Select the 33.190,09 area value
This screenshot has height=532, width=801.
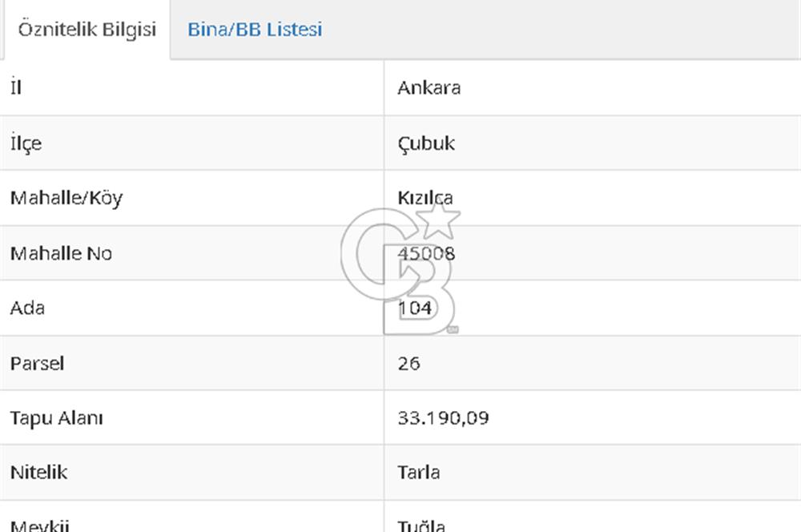point(443,417)
